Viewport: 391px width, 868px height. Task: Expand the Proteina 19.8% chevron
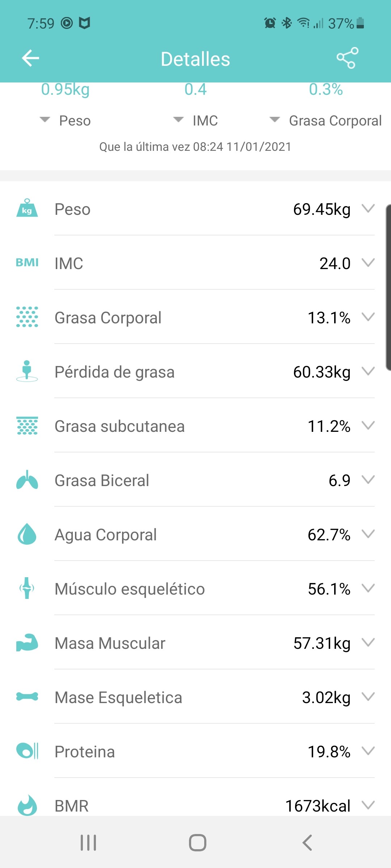[368, 751]
